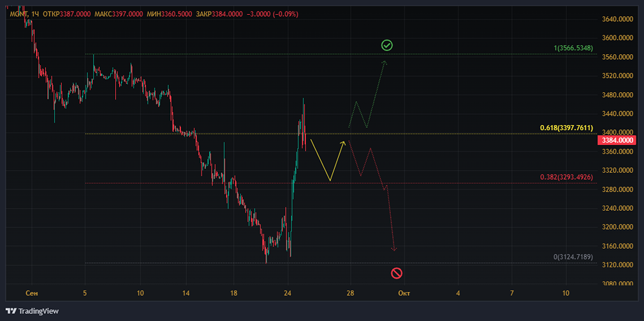Click the 3640.0000 price axis label
The width and height of the screenshot is (644, 321).
(x=616, y=19)
